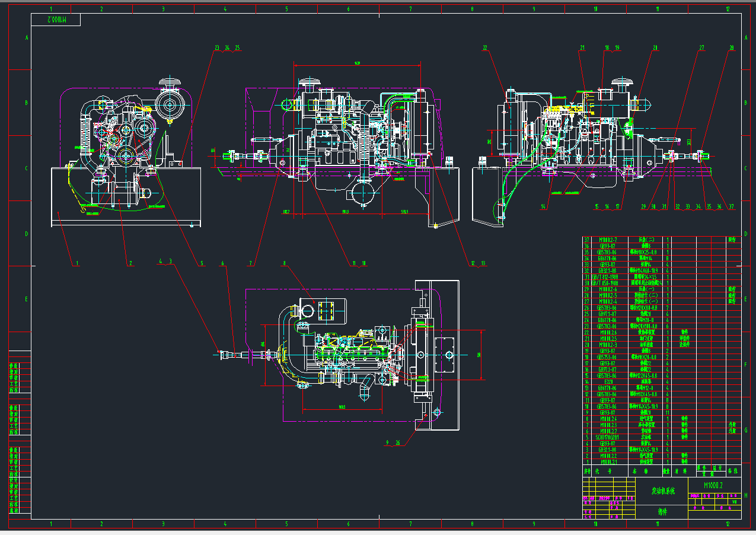Click the 序号 column header of the parts list
This screenshot has width=756, height=535.
588,470
